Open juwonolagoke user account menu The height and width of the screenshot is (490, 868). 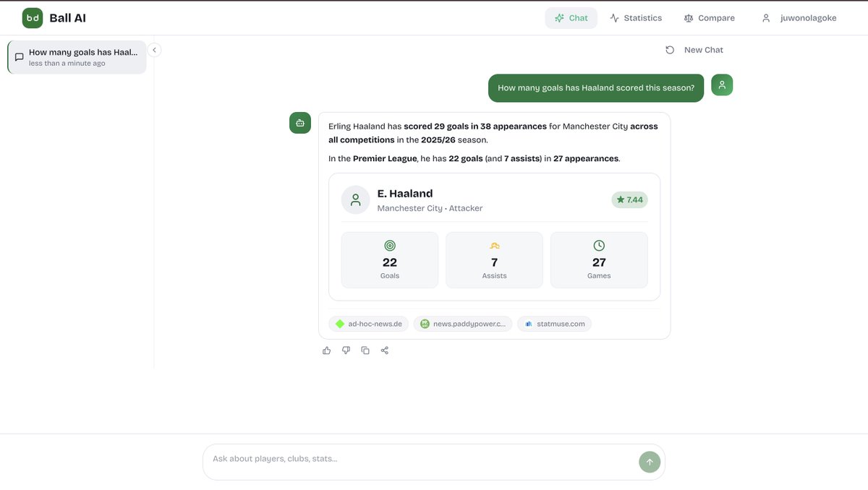799,18
